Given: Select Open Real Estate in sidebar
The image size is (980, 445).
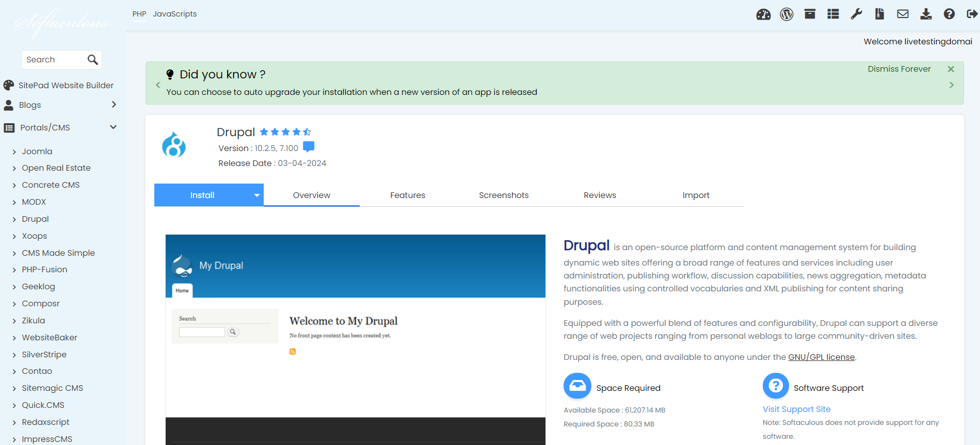Looking at the screenshot, I should click(56, 168).
